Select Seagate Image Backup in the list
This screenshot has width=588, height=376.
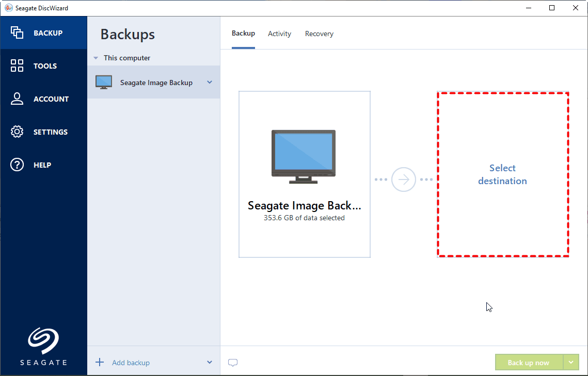tap(156, 83)
